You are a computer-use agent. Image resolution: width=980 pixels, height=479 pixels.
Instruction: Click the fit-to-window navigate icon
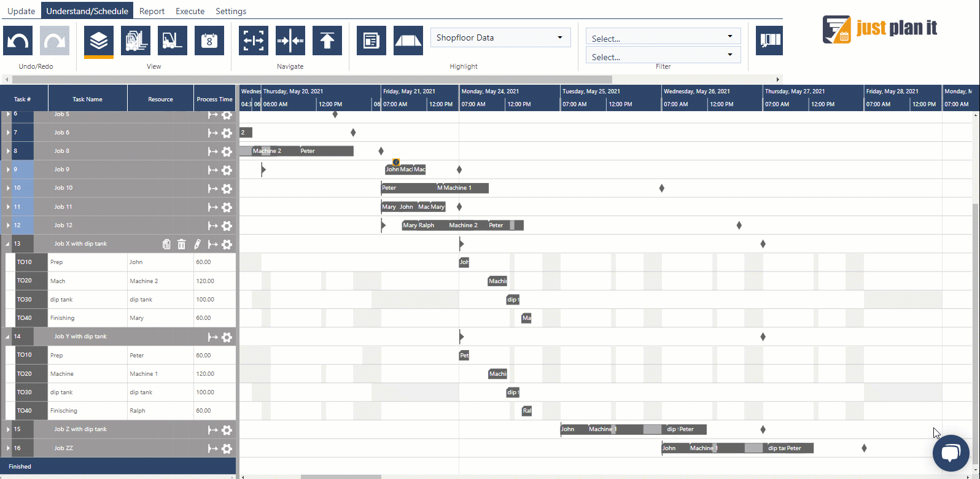click(x=254, y=41)
